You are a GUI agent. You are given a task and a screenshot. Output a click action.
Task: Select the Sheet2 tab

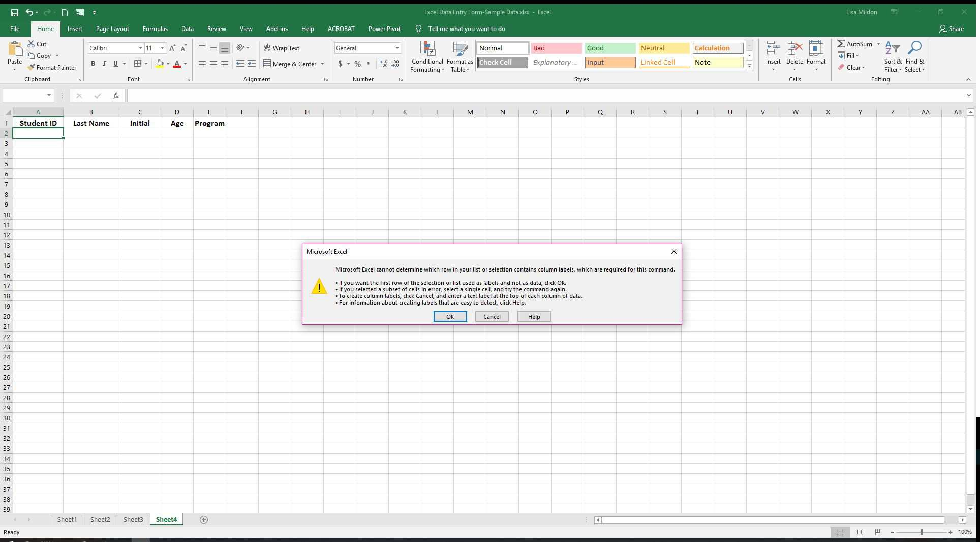[100, 519]
